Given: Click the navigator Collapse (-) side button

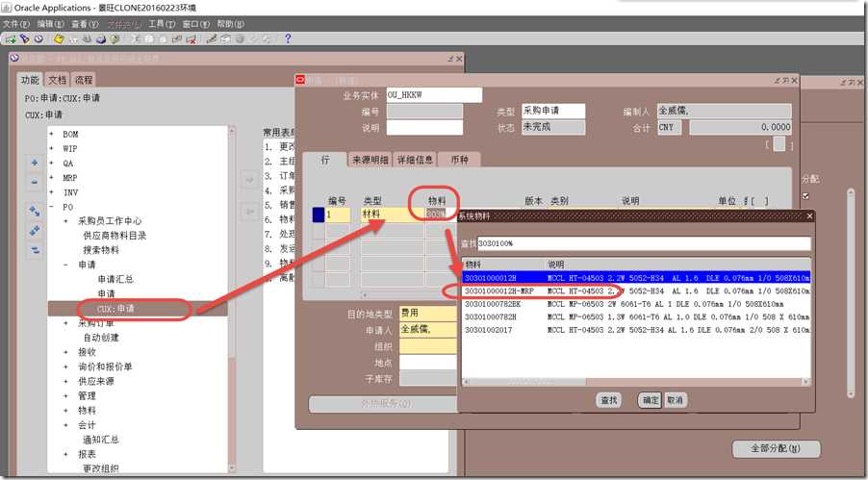Looking at the screenshot, I should (35, 182).
